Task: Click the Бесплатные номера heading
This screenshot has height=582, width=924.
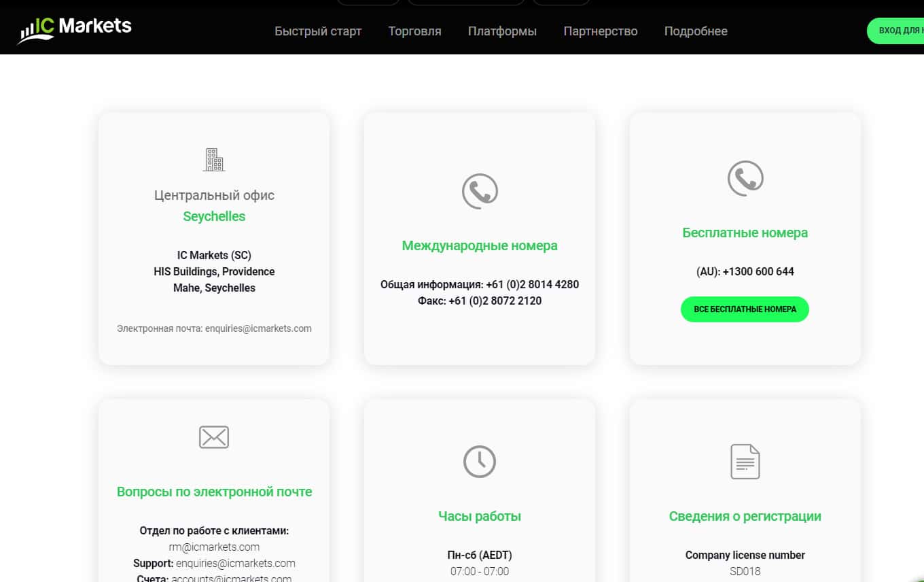Action: tap(745, 233)
